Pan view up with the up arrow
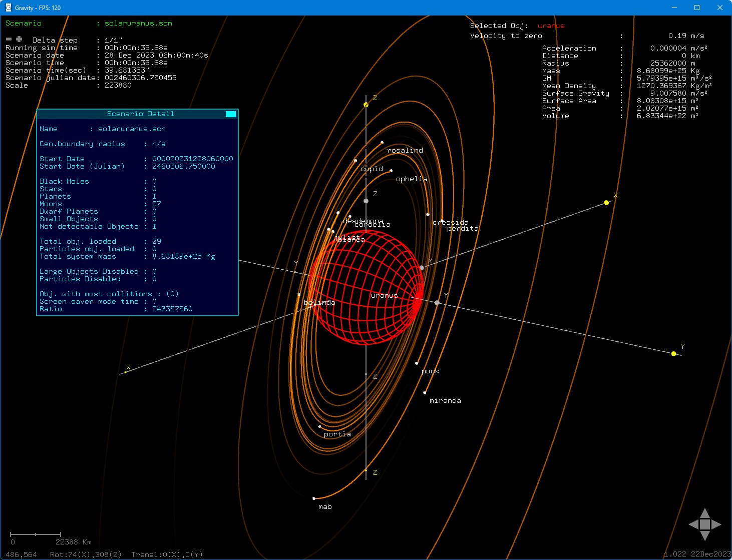 pyautogui.click(x=705, y=513)
